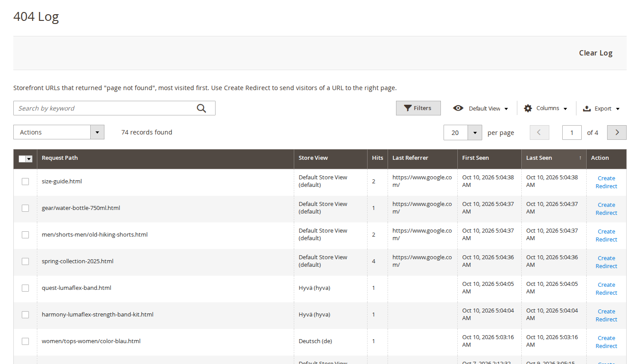
Task: Click the current page number field
Action: click(572, 132)
